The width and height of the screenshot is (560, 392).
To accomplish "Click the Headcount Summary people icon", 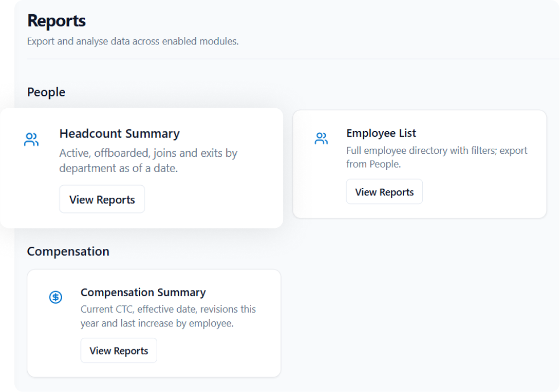I will pyautogui.click(x=31, y=140).
